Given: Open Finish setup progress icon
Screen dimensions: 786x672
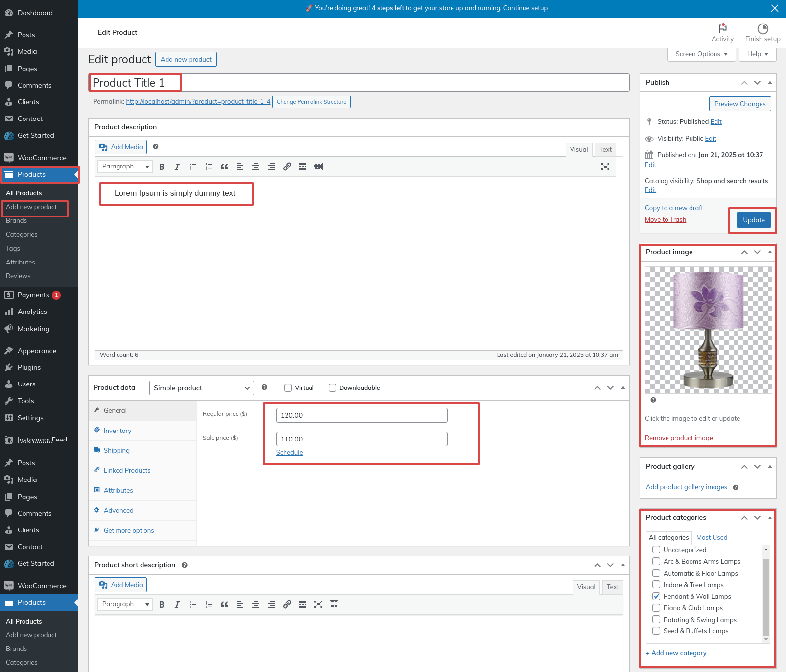Looking at the screenshot, I should point(762,33).
